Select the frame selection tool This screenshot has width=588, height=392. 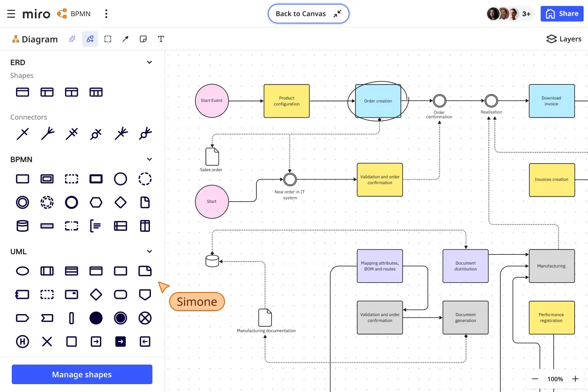click(x=108, y=39)
